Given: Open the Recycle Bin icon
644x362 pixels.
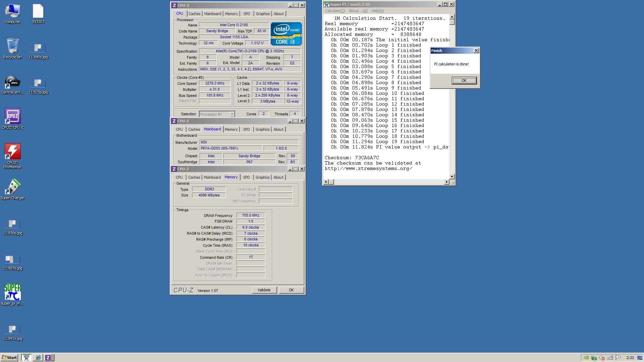Looking at the screenshot, I should coord(12,49).
